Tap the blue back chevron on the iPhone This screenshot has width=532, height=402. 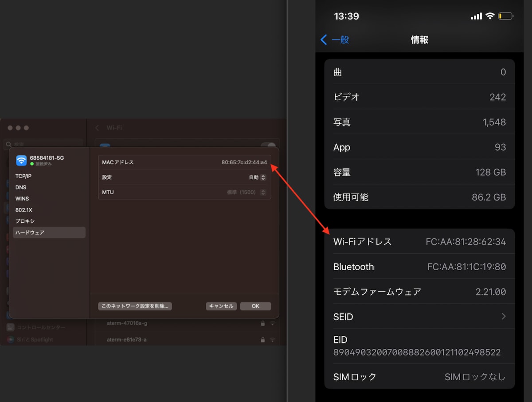pyautogui.click(x=324, y=40)
